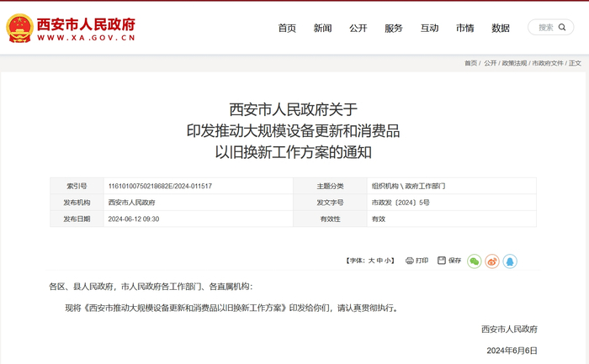Click the 正文 breadcrumb text

click(575, 63)
